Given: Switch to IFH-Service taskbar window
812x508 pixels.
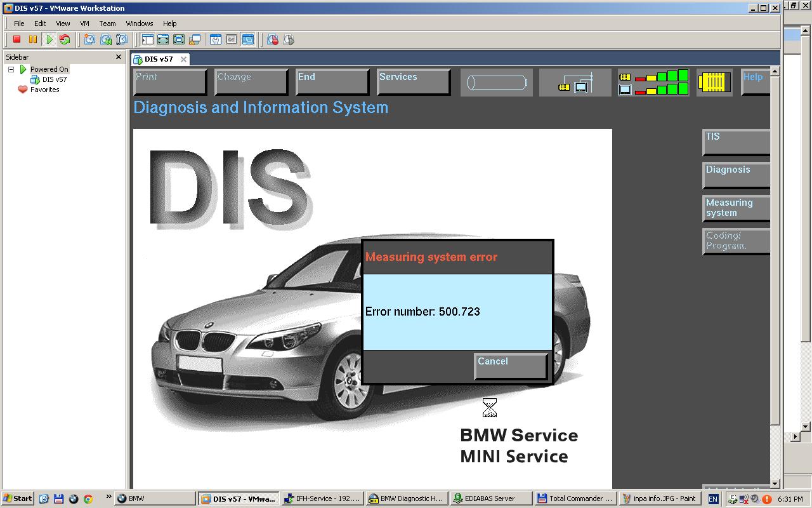Looking at the screenshot, I should click(x=323, y=498).
